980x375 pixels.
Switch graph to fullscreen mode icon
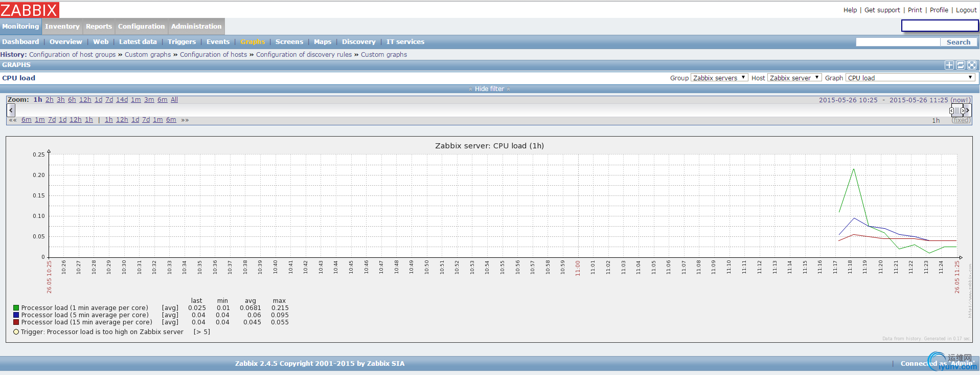coord(972,65)
